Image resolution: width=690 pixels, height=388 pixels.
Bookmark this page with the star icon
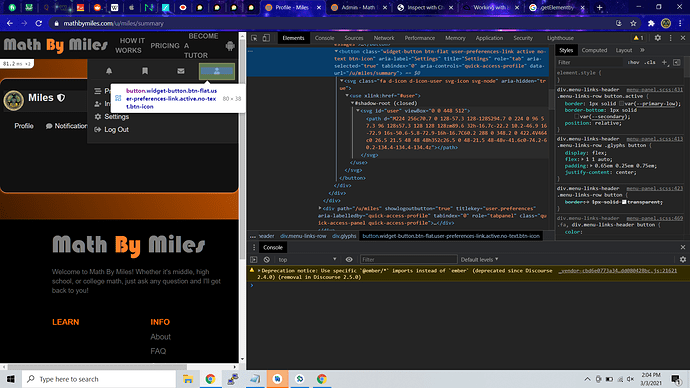(x=633, y=23)
